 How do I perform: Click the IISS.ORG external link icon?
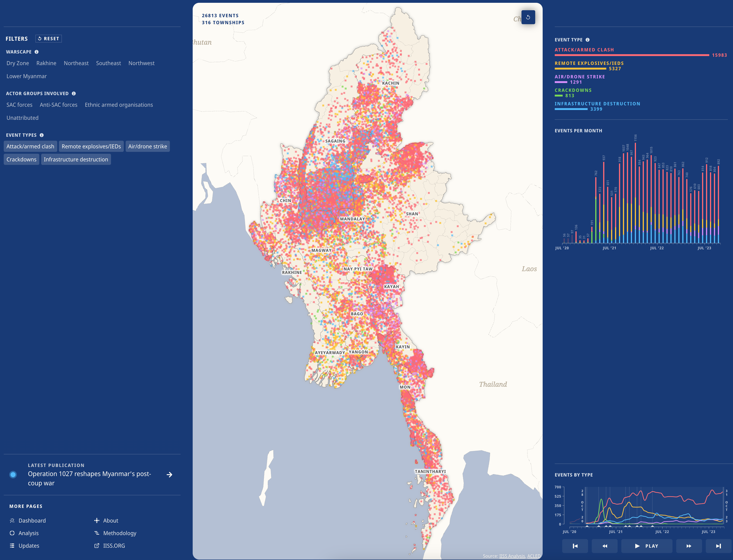pos(97,546)
